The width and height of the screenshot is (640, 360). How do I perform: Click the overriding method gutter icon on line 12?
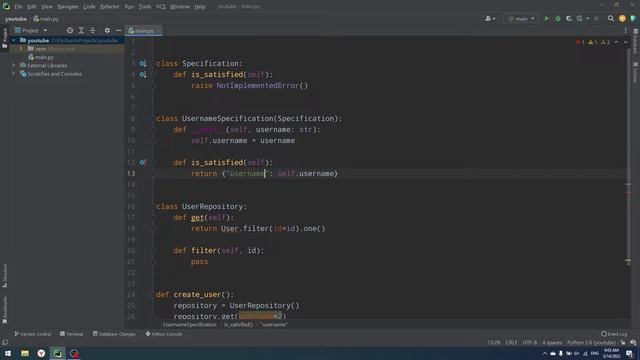142,162
